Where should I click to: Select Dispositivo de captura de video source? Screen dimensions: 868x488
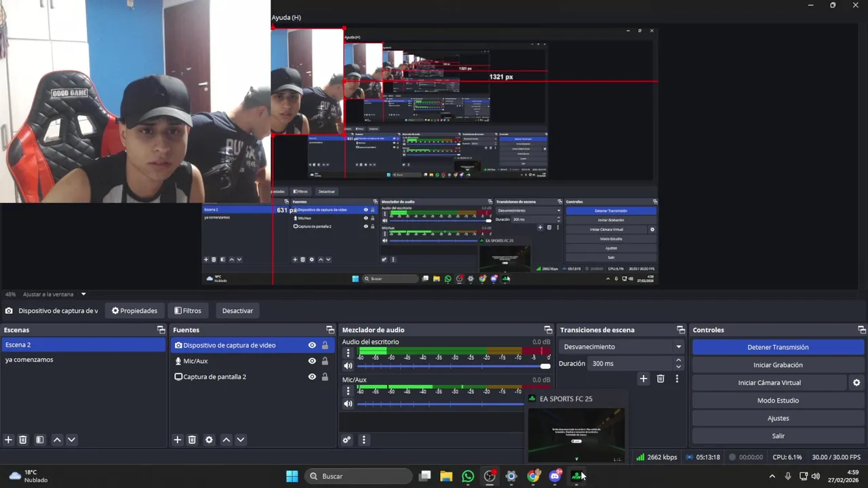[253, 345]
